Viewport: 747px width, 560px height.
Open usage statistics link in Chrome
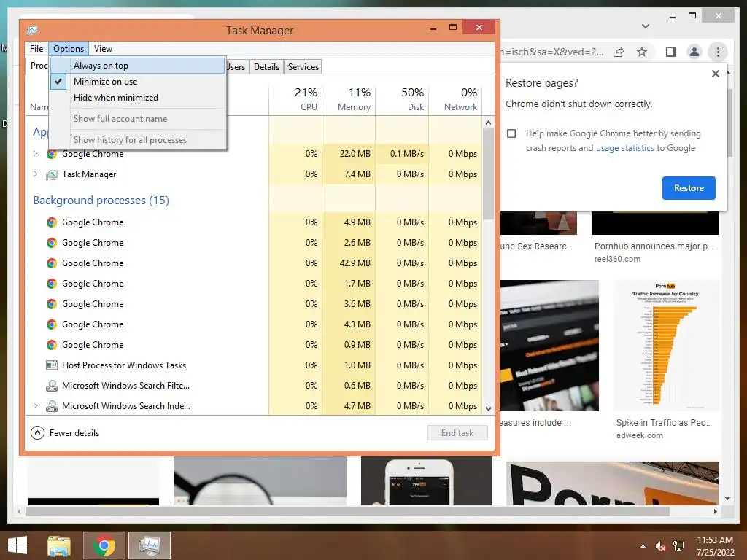tap(624, 148)
